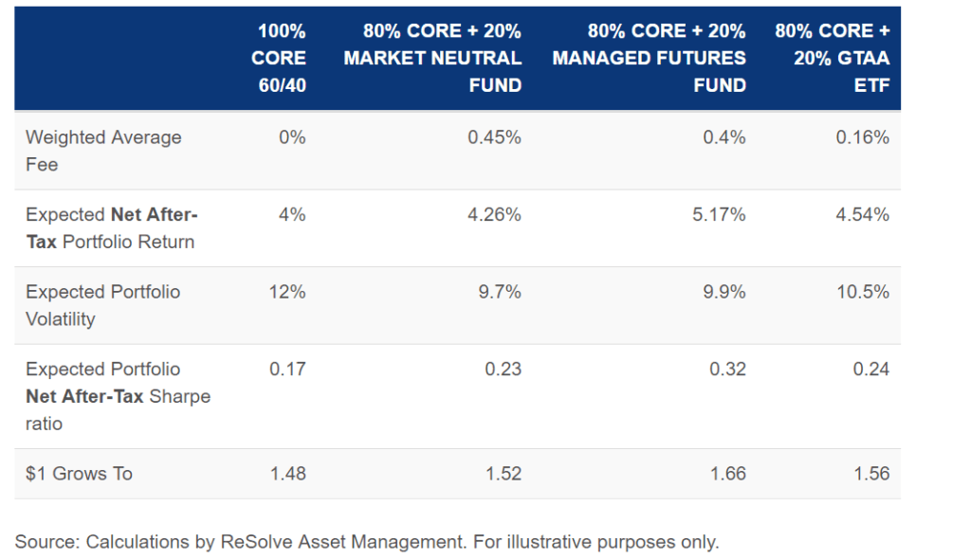The height and width of the screenshot is (560, 971).
Task: Click the "Expected Portfolio Volatility" row label
Action: click(x=102, y=305)
